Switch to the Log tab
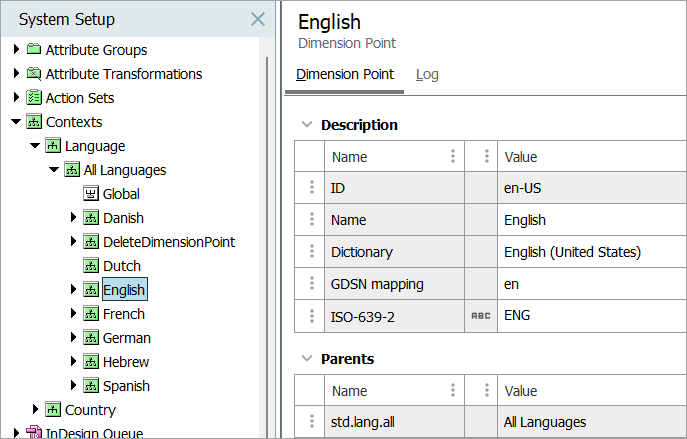 (x=427, y=75)
